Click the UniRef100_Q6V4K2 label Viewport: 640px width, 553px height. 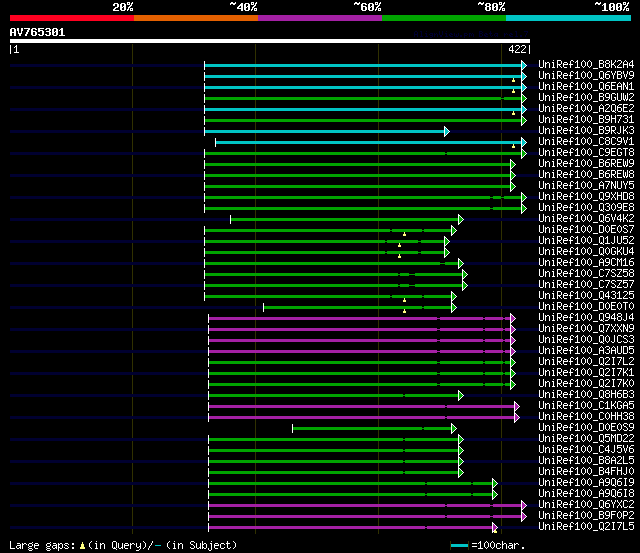(586, 219)
